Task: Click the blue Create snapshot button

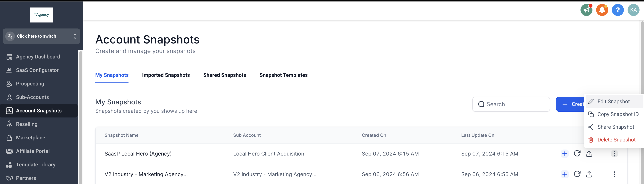Action: [570, 104]
